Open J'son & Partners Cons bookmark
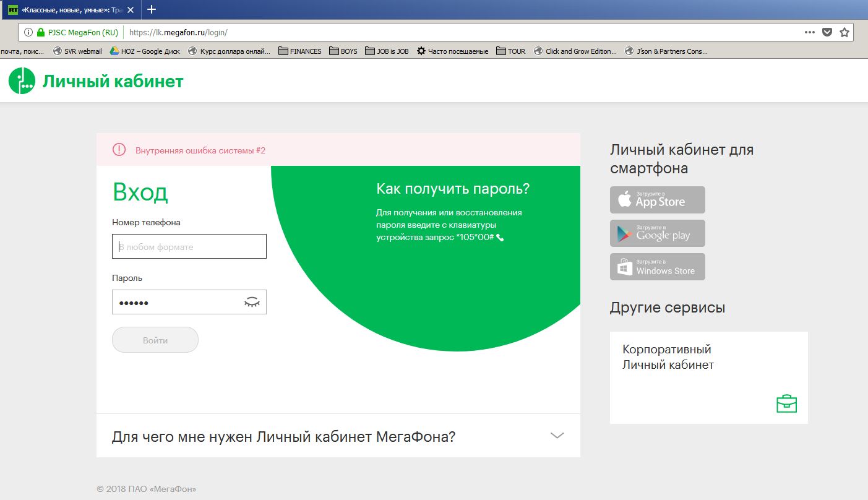This screenshot has height=500, width=868. click(x=667, y=51)
